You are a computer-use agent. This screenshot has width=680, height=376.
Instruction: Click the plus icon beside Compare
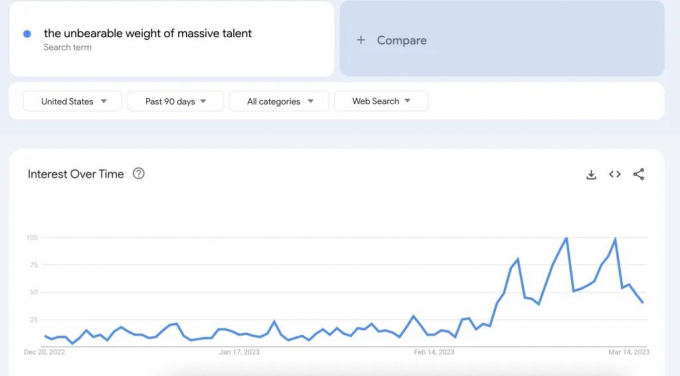pos(361,40)
